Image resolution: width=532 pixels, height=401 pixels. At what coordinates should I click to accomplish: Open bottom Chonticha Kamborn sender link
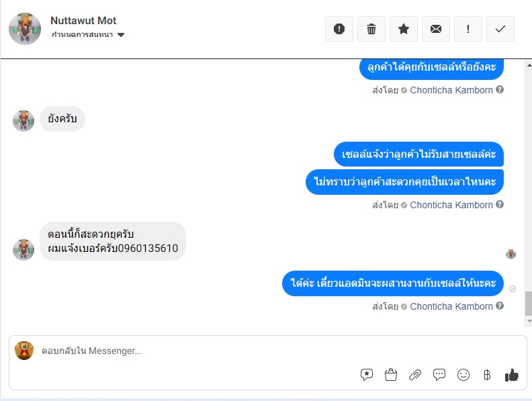pyautogui.click(x=451, y=306)
